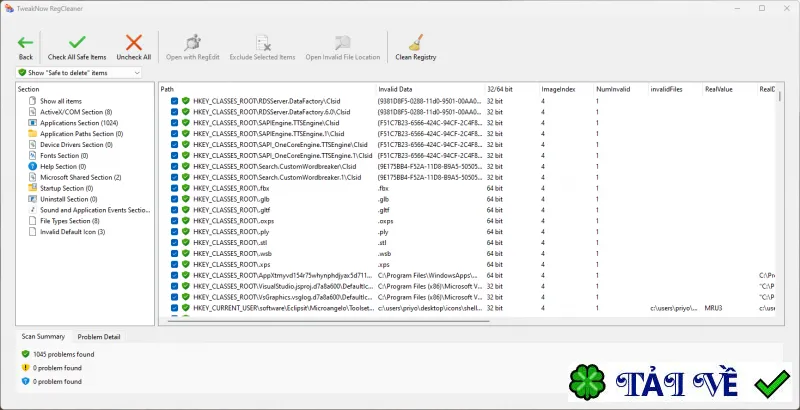Uncheck the HKEY_CURRENT_USER Eclipsit row checkbox

point(174,308)
